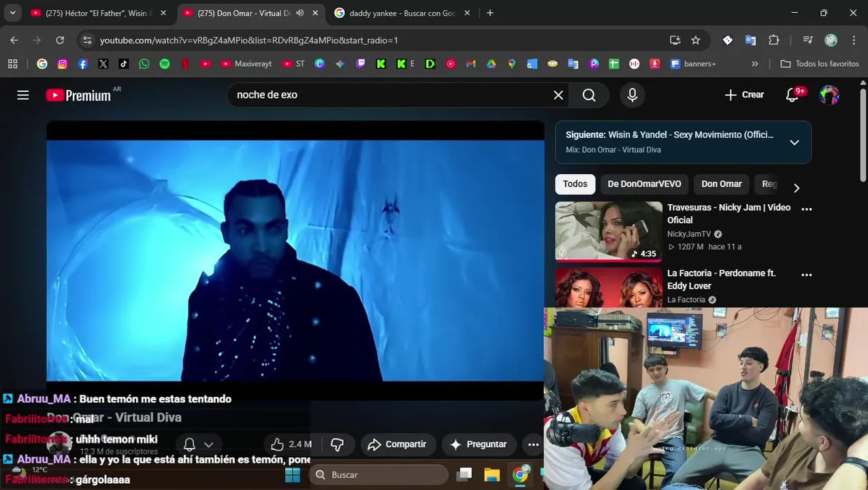This screenshot has width=868, height=490.
Task: Open the Google bookmark icon
Action: tap(42, 64)
